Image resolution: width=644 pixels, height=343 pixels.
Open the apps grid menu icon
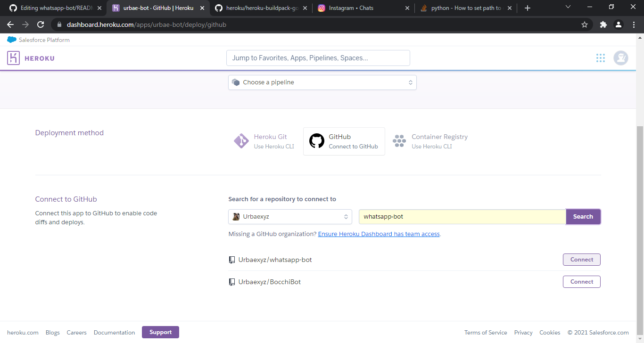click(x=600, y=58)
